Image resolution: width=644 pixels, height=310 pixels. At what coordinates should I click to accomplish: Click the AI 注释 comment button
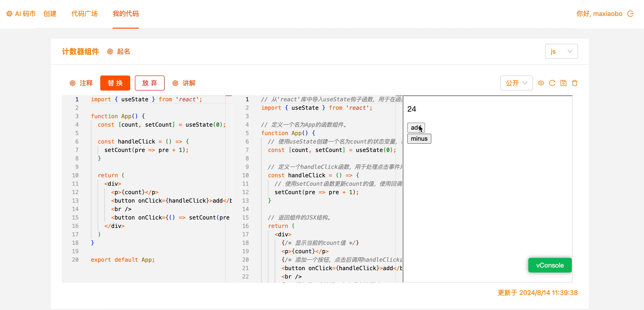[81, 83]
